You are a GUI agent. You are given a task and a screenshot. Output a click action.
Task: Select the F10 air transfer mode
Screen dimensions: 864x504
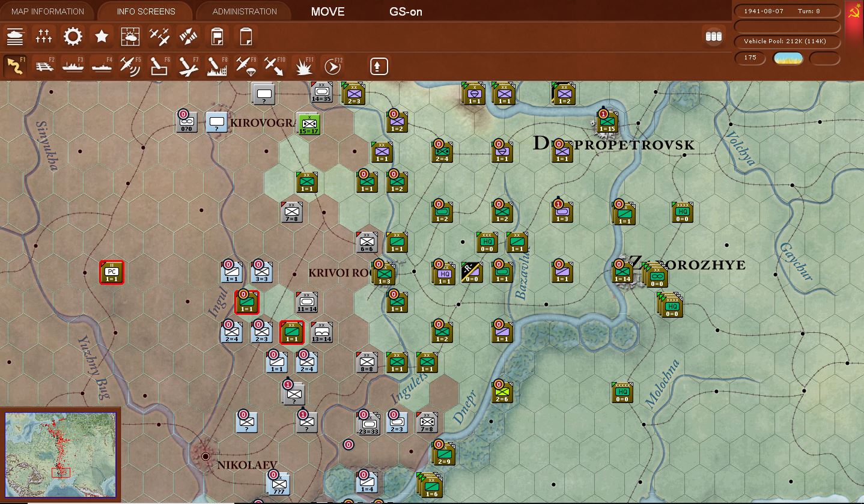click(x=275, y=66)
